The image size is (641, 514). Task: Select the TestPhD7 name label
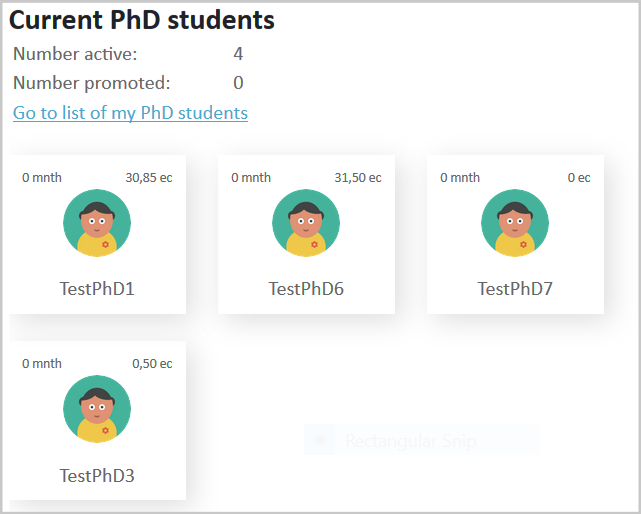(515, 289)
